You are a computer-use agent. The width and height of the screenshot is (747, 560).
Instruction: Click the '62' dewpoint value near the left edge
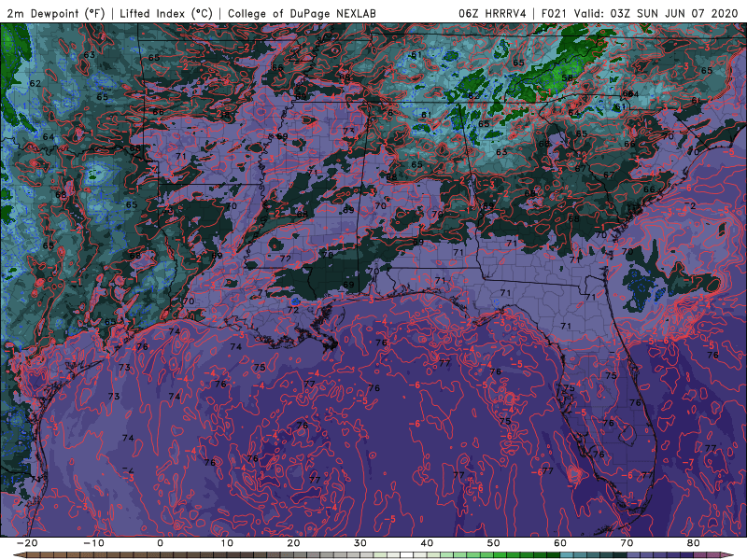[35, 83]
